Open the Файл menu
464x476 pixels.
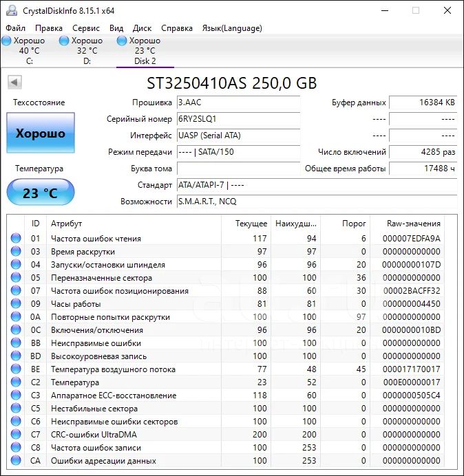click(15, 28)
